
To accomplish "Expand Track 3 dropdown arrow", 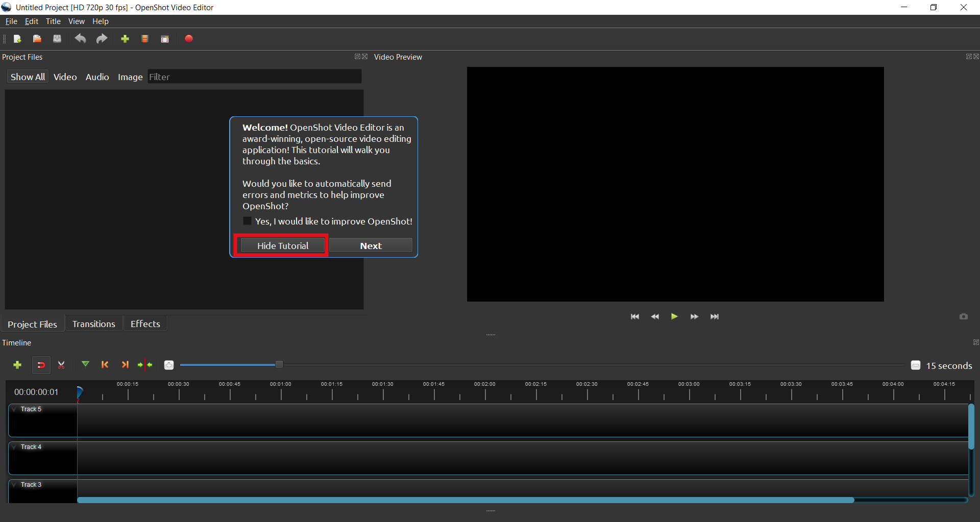I will point(14,485).
